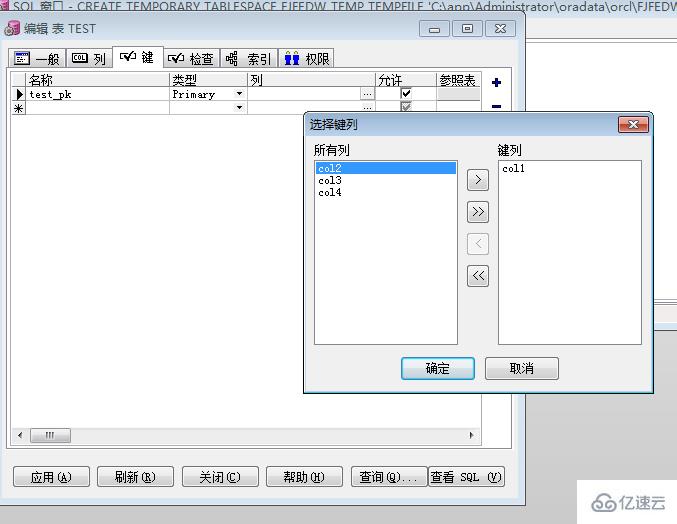This screenshot has height=524, width=677.
Task: Click the 查询(Q)... button
Action: click(x=389, y=477)
